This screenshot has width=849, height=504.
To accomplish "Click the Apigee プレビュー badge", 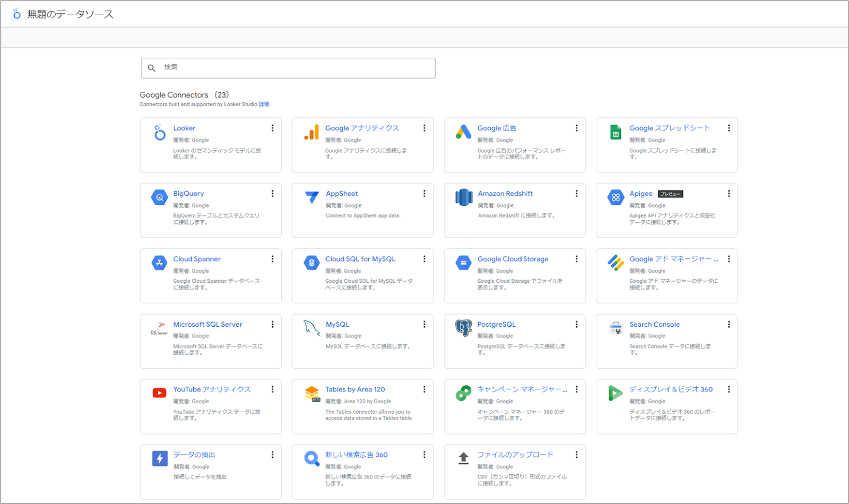I will point(670,194).
